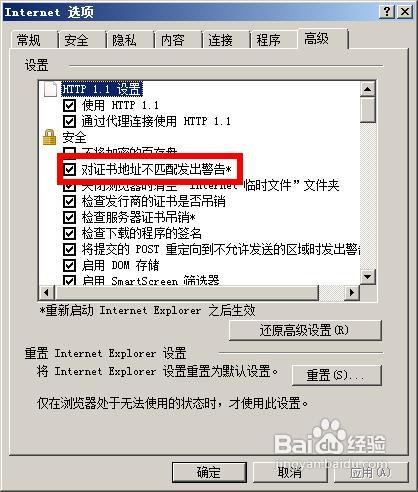This screenshot has height=492, width=418.
Task: Click the question mark help button
Action: (x=387, y=12)
